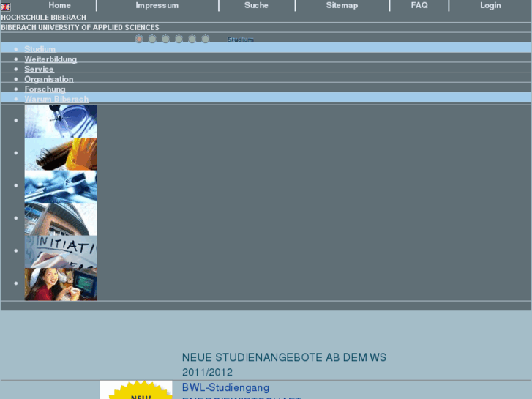The image size is (532, 399).
Task: Click the compass drawing thumbnail
Action: click(x=61, y=122)
